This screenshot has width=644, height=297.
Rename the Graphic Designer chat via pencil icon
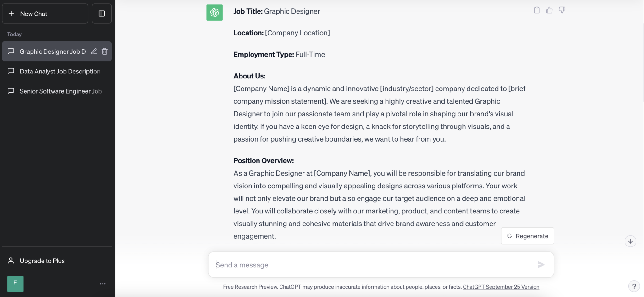tap(93, 51)
